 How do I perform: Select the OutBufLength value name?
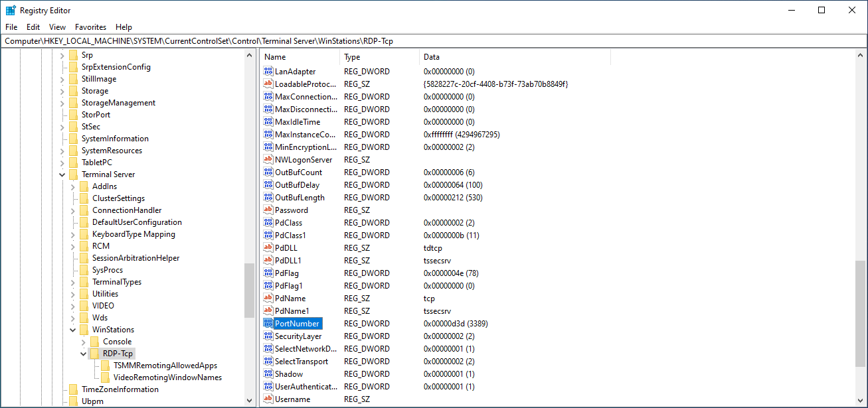(300, 197)
